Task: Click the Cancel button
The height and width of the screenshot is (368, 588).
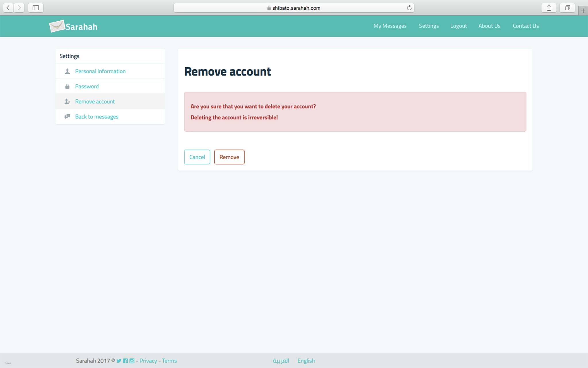Action: pos(197,157)
